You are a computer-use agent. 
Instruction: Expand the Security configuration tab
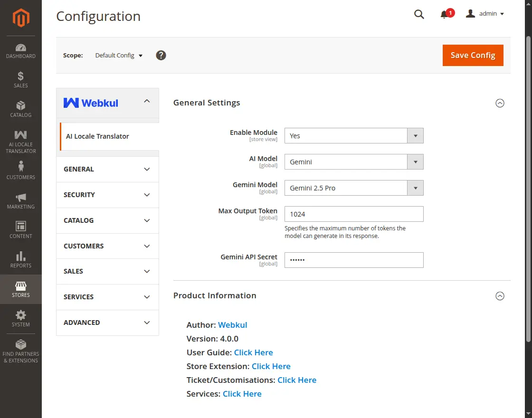click(x=107, y=195)
